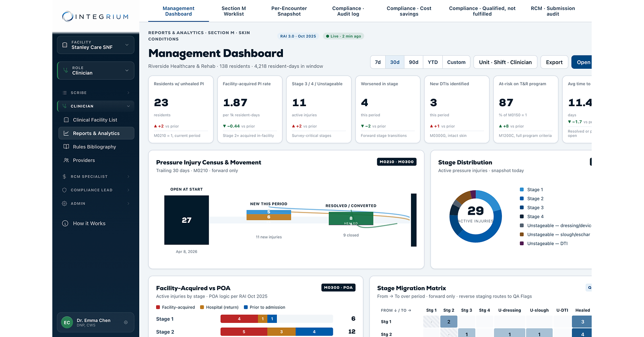Screen dimensions: 644x337
Task: Click the Live · 2 min ago status
Action: (x=343, y=36)
